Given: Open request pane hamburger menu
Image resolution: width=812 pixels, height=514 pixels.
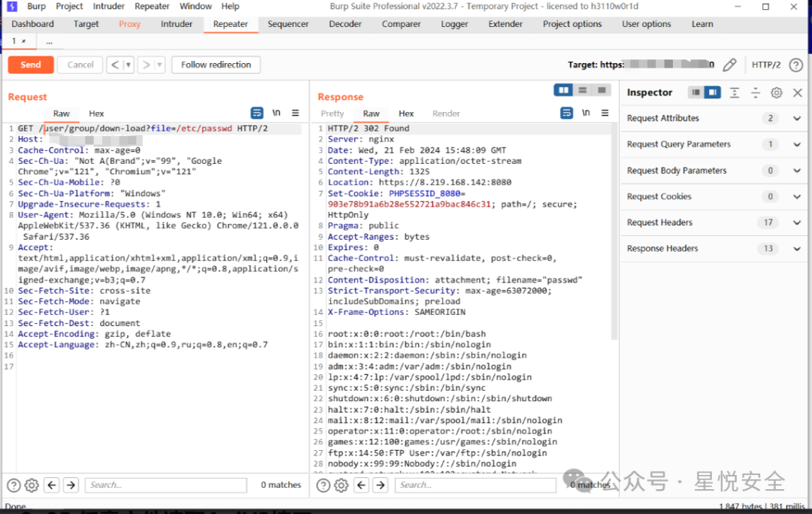Looking at the screenshot, I should pyautogui.click(x=295, y=113).
